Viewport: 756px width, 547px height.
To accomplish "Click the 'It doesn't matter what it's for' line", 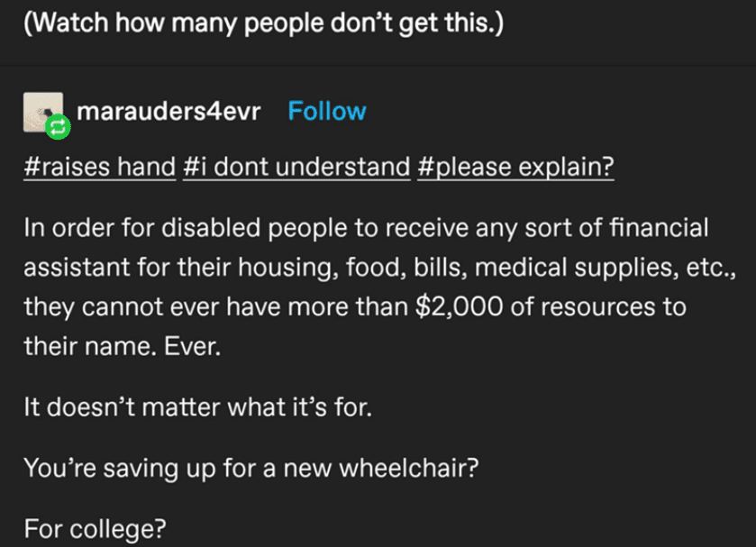I will click(197, 406).
